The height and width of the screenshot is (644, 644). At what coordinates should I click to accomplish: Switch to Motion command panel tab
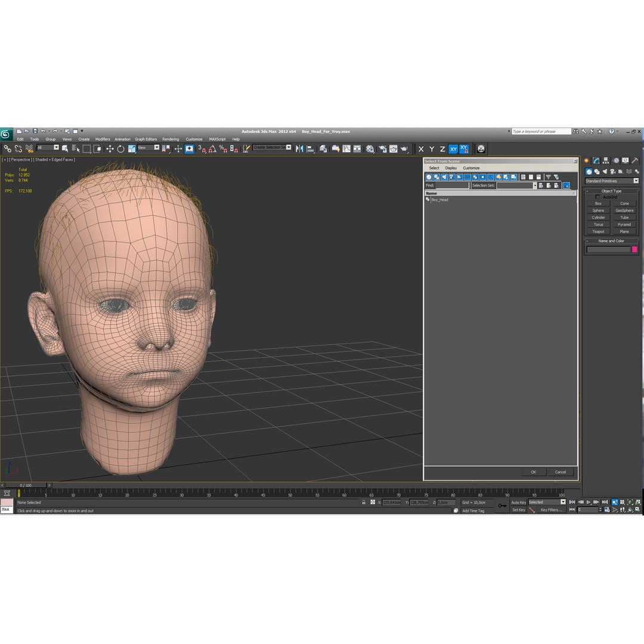(615, 160)
